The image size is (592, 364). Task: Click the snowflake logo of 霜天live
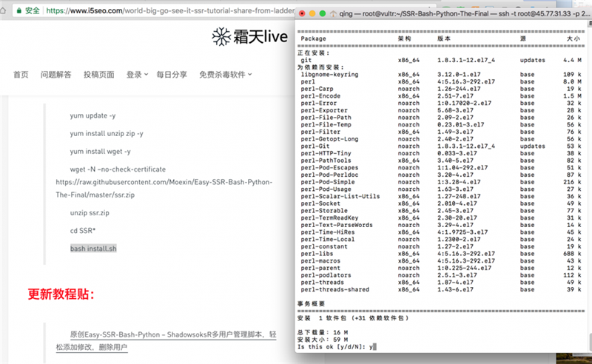click(x=221, y=37)
